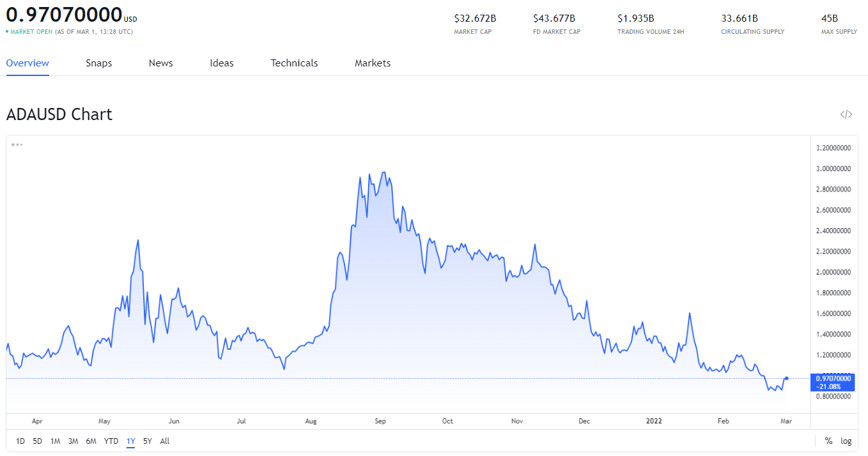The width and height of the screenshot is (868, 456).
Task: Select the 6M time range
Action: [91, 441]
